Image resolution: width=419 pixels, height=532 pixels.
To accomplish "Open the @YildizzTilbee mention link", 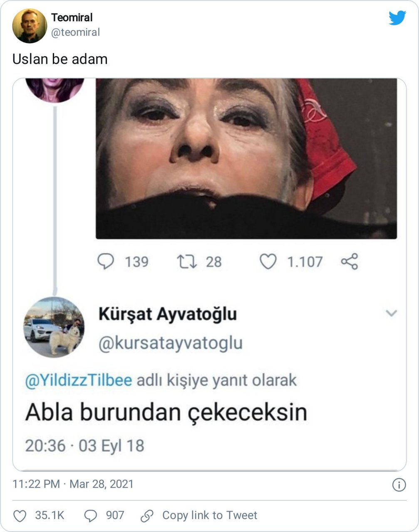I will click(x=79, y=380).
